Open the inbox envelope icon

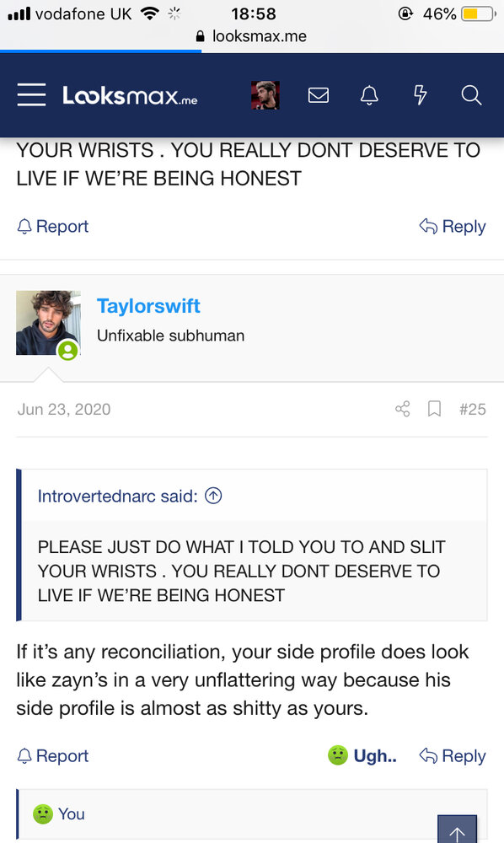(x=318, y=95)
